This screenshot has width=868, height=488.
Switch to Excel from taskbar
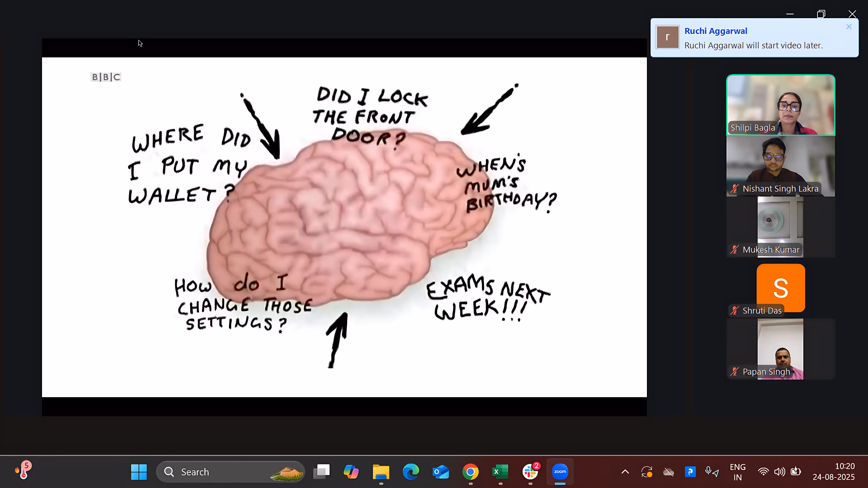(500, 472)
